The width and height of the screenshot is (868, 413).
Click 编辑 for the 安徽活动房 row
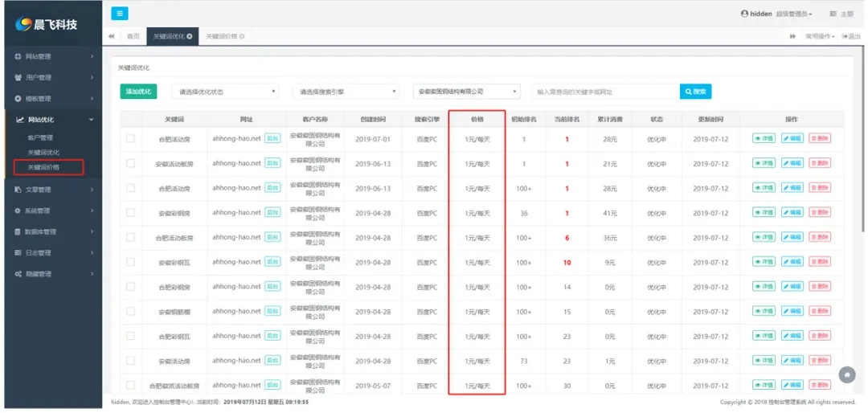(x=792, y=361)
